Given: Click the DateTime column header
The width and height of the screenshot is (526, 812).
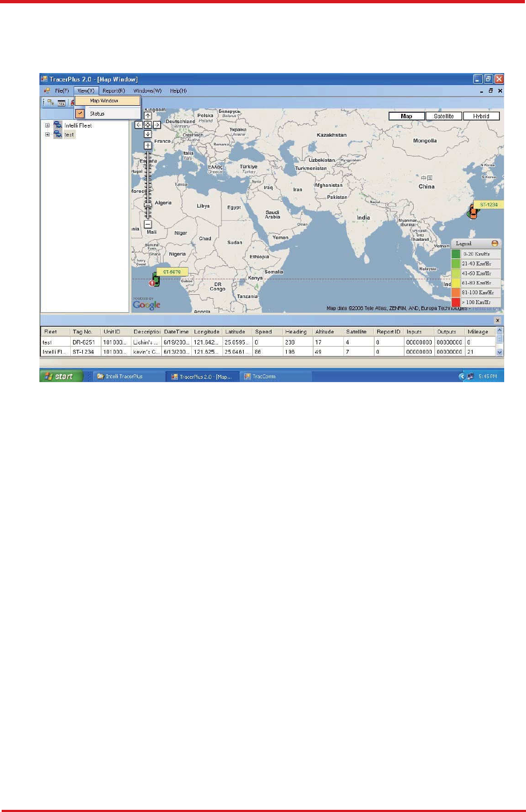Looking at the screenshot, I should click(177, 331).
